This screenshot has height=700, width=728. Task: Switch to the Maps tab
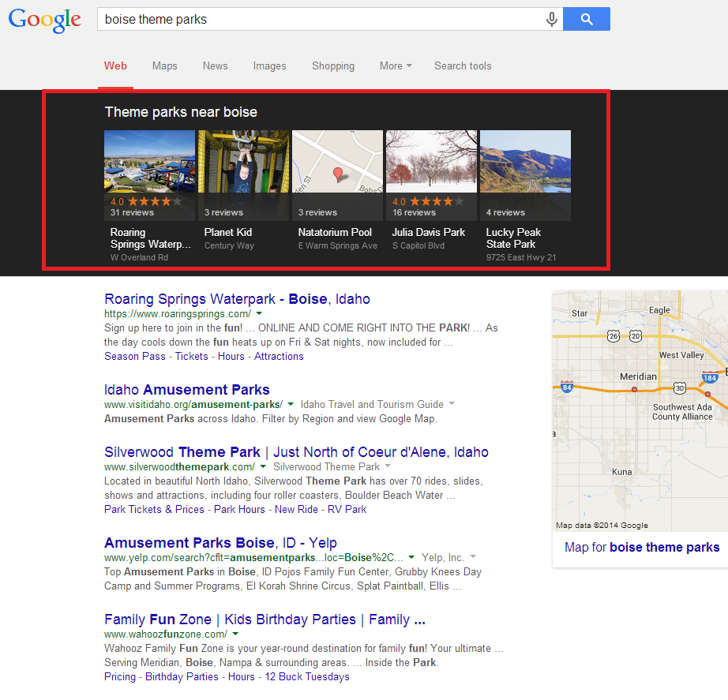tap(165, 66)
